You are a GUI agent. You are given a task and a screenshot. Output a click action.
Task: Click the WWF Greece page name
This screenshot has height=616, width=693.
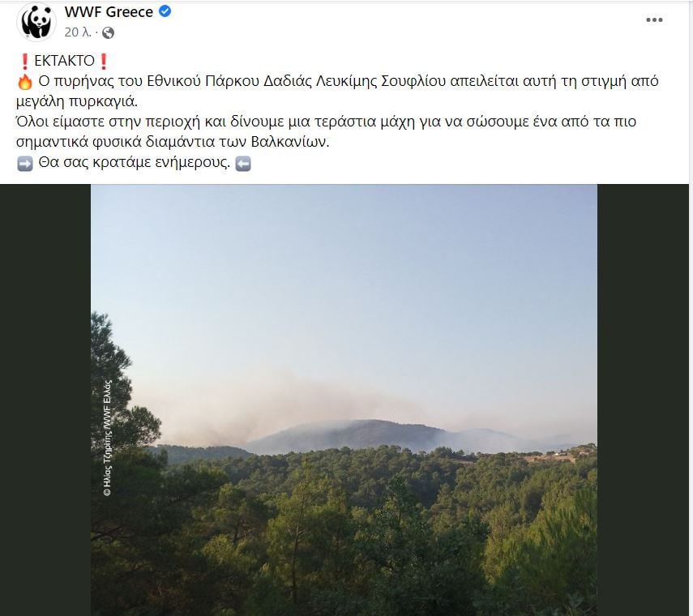(109, 12)
